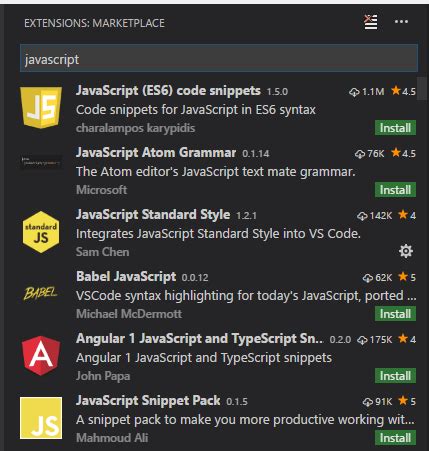Click the star rating icon beside 4.5 for ES6 snippets
This screenshot has width=429, height=451.
[x=396, y=90]
